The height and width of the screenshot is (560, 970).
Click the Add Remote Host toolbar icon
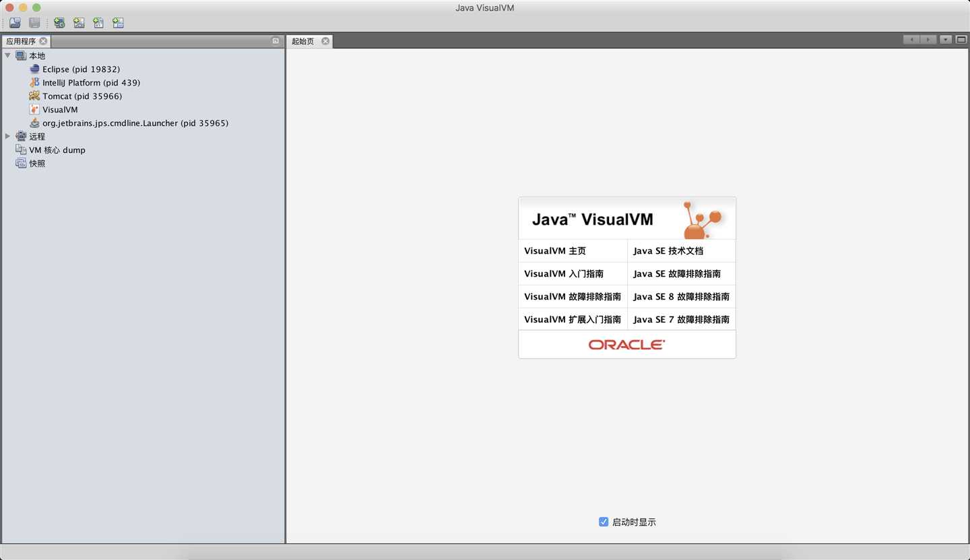point(59,23)
